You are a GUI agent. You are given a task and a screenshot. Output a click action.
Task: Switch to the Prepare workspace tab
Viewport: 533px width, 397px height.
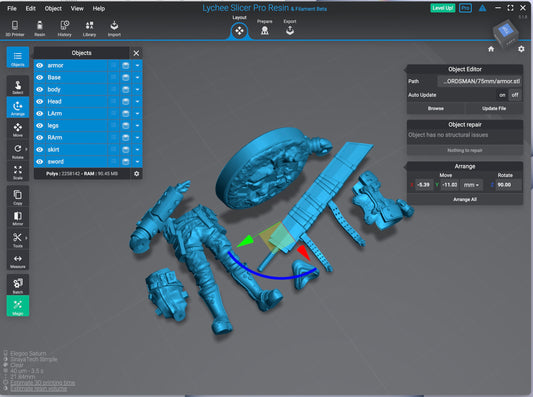(x=264, y=27)
